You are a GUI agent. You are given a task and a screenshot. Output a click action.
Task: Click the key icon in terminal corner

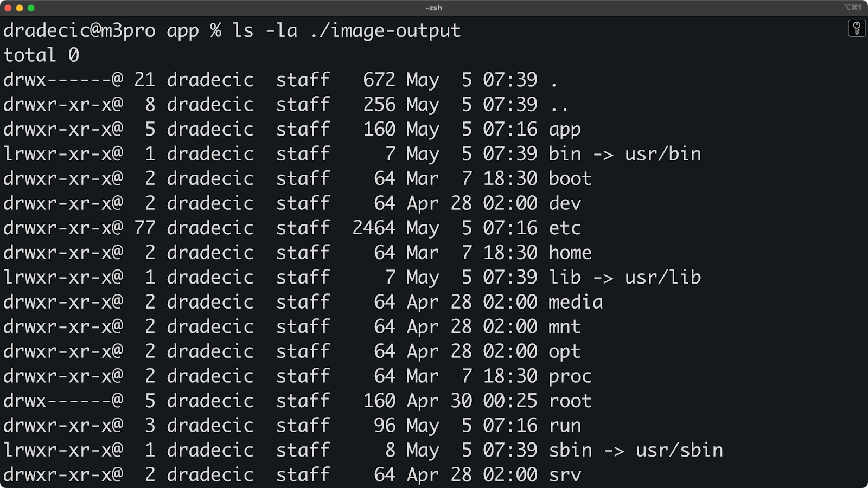point(857,28)
